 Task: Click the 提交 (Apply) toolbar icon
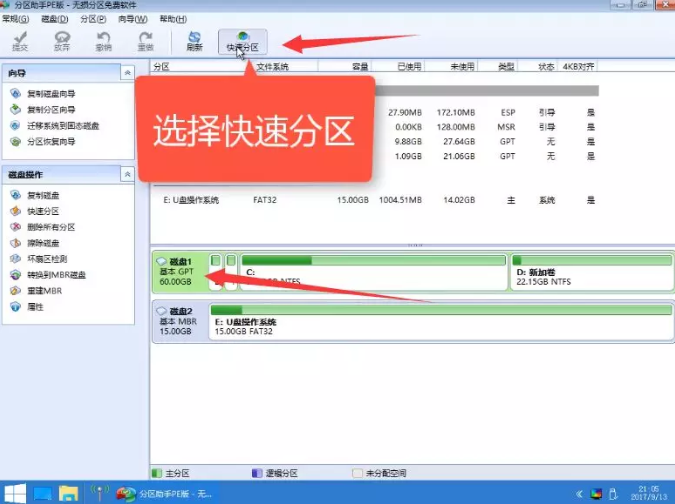(x=21, y=40)
